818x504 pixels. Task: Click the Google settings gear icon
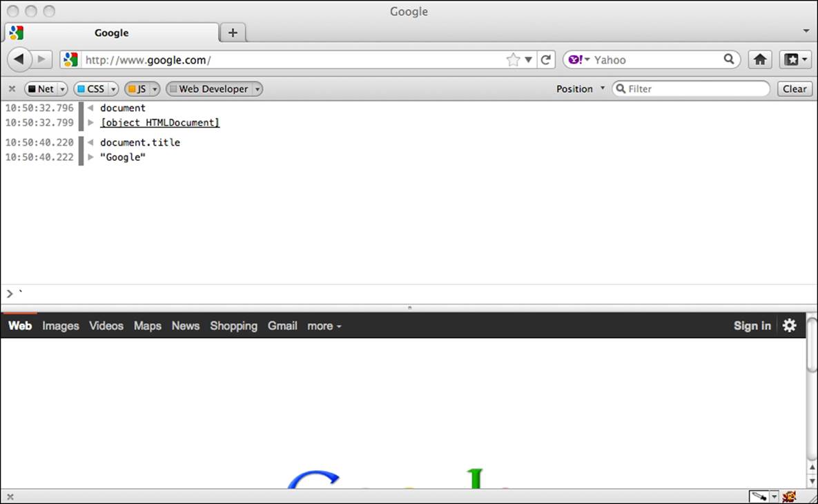point(789,326)
